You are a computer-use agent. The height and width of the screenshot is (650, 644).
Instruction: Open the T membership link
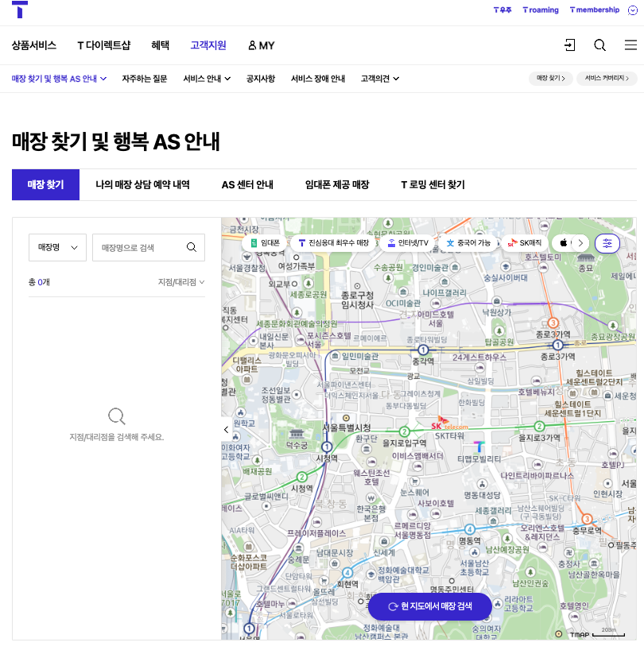[x=595, y=10]
